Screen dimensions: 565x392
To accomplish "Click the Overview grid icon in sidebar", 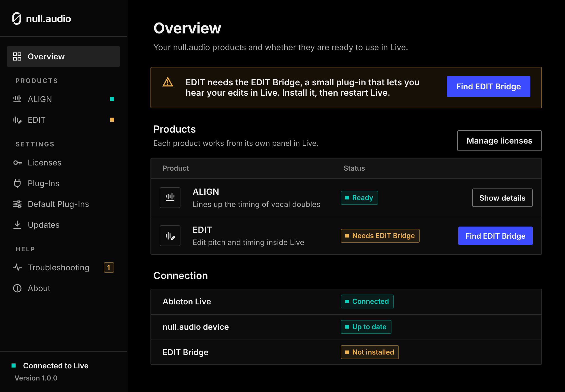I will pyautogui.click(x=17, y=56).
